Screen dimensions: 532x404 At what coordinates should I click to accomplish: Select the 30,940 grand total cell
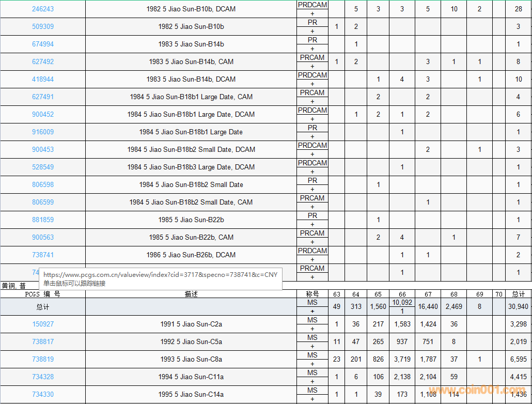click(x=518, y=306)
